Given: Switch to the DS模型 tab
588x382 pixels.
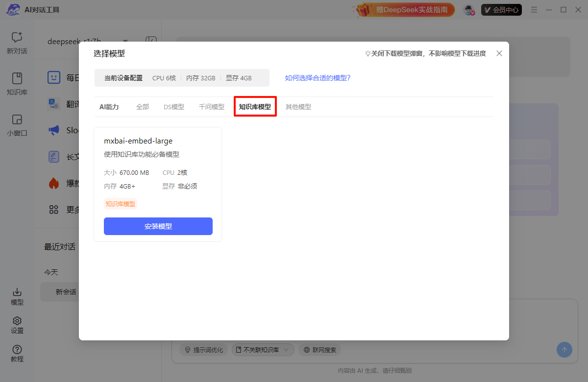Looking at the screenshot, I should (174, 107).
